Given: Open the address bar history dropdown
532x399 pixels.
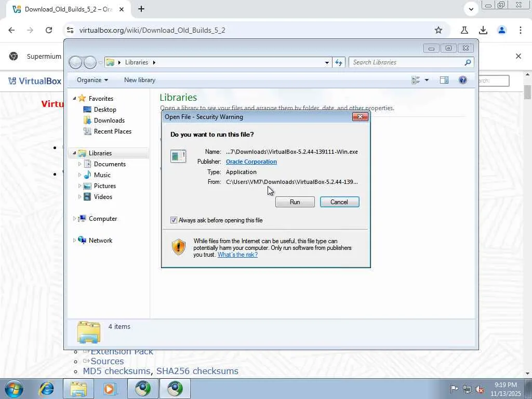Looking at the screenshot, I should coord(327,62).
